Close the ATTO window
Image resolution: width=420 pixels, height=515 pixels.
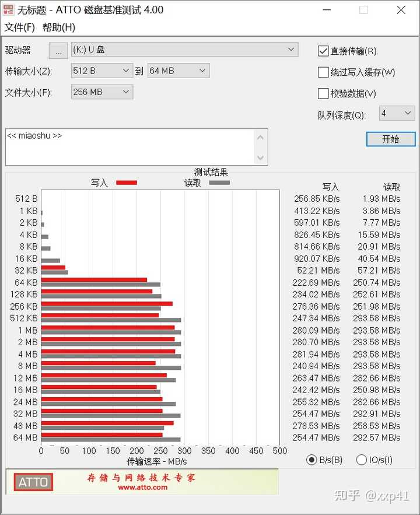[x=401, y=10]
